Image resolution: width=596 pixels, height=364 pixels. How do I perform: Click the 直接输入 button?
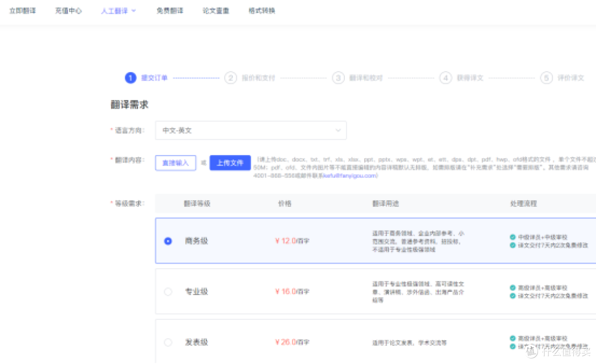pos(175,163)
